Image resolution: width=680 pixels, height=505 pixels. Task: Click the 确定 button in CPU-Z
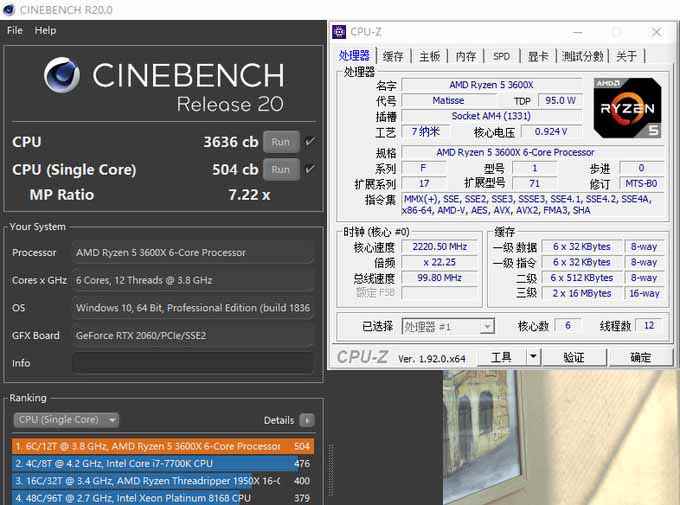641,357
